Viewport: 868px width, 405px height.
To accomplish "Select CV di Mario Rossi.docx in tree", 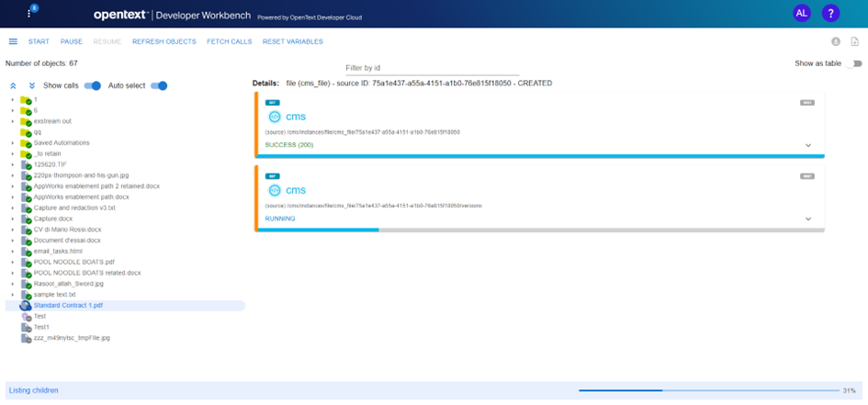I will coord(68,230).
